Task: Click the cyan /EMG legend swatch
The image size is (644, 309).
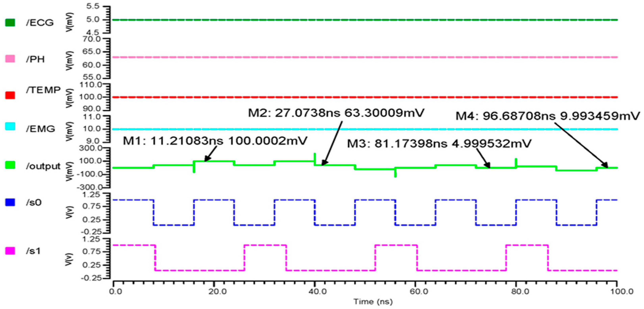Action: coord(10,126)
